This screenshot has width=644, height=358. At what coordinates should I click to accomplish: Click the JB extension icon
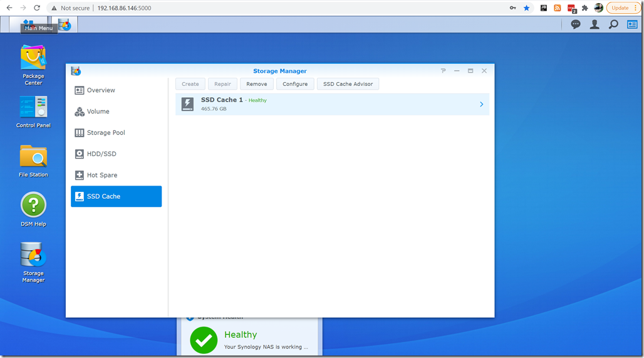tap(543, 8)
